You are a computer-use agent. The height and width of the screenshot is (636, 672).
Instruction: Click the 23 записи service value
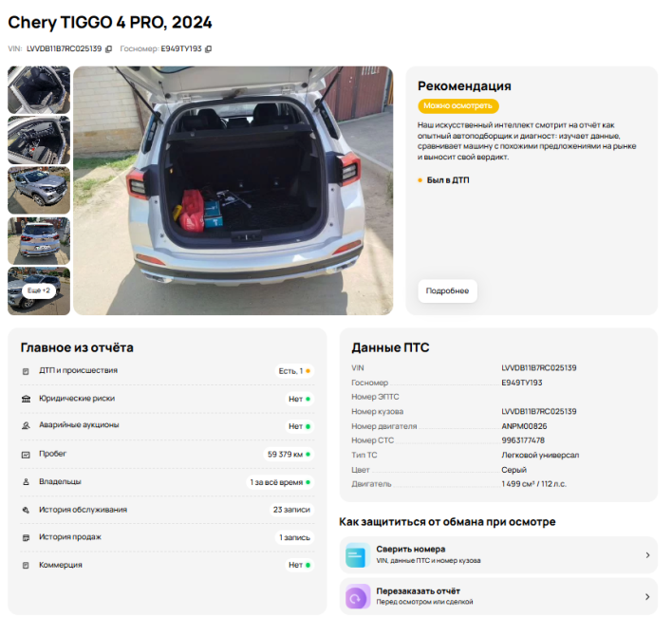(291, 510)
